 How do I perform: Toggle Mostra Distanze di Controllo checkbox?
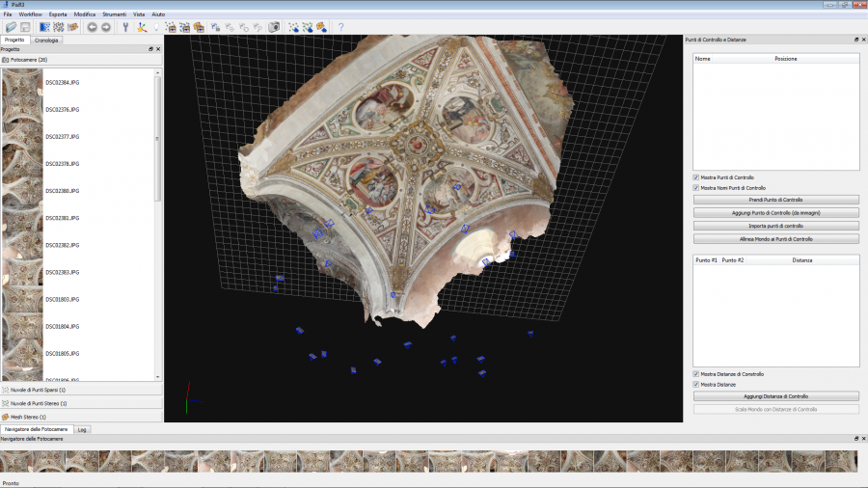[695, 374]
